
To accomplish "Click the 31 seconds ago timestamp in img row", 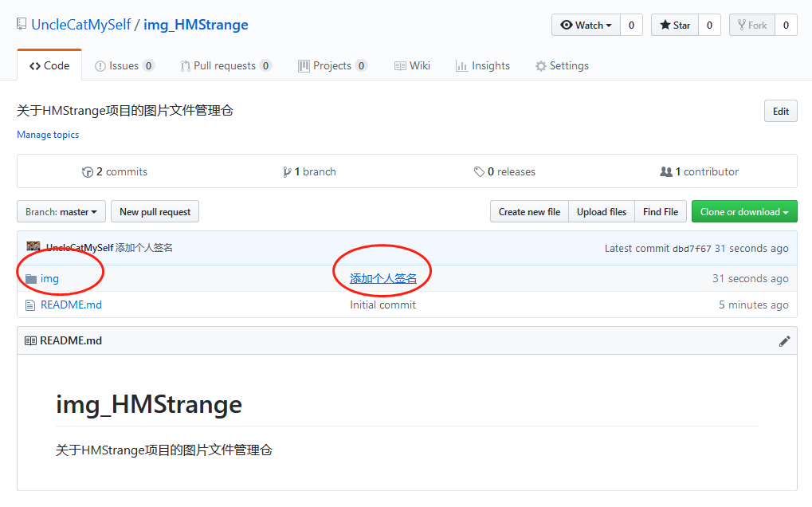I will pos(751,279).
